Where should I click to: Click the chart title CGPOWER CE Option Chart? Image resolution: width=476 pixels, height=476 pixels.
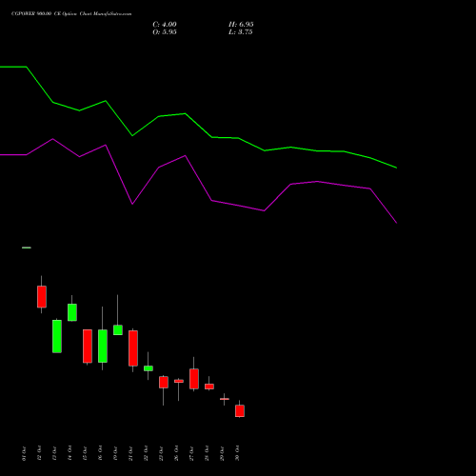(71, 13)
